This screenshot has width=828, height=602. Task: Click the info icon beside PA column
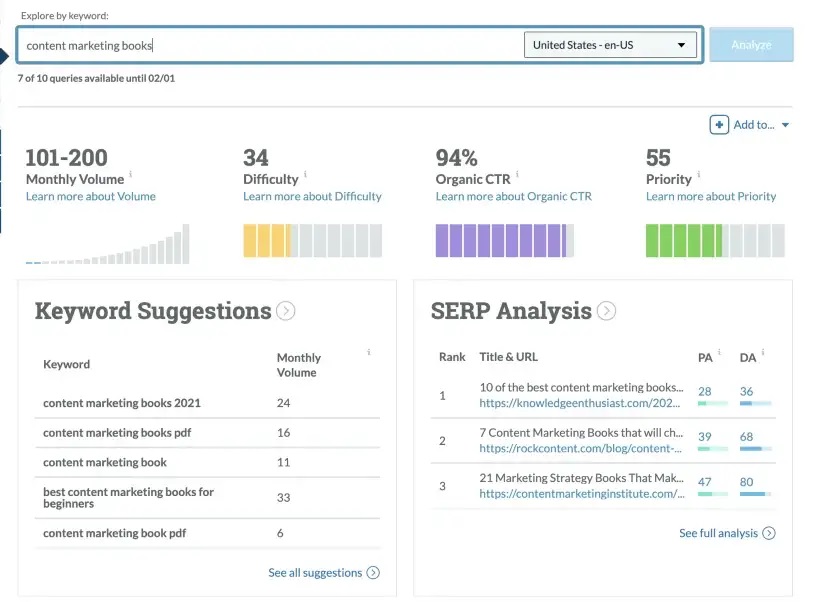point(719,352)
